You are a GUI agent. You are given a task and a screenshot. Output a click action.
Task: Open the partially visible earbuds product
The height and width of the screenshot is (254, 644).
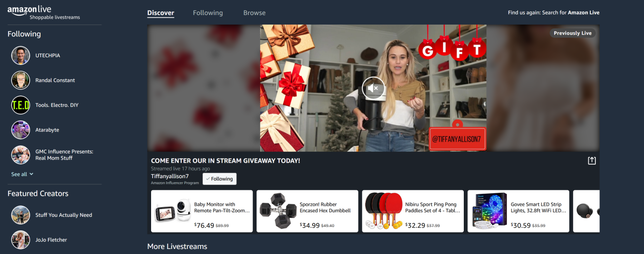click(587, 211)
